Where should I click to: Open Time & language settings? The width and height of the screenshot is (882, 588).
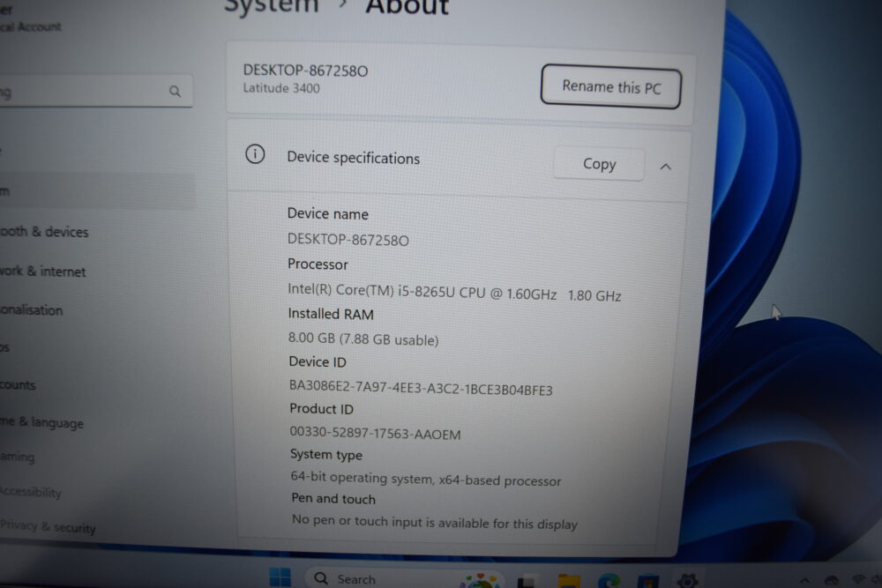point(42,422)
